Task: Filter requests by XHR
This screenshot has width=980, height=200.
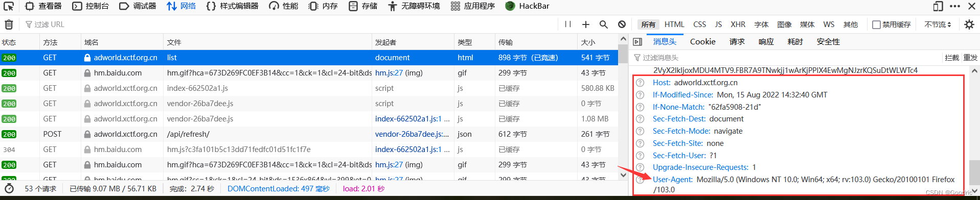Action: point(738,24)
